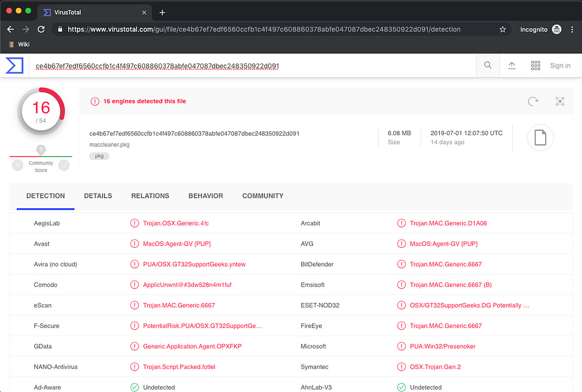Click the alert icon beside Arcabit result
582x392 pixels.
[x=401, y=223]
